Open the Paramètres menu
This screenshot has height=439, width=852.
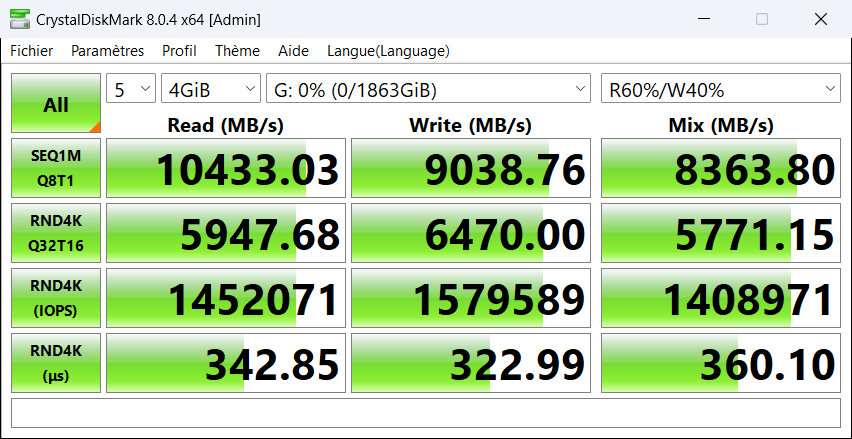(x=107, y=51)
